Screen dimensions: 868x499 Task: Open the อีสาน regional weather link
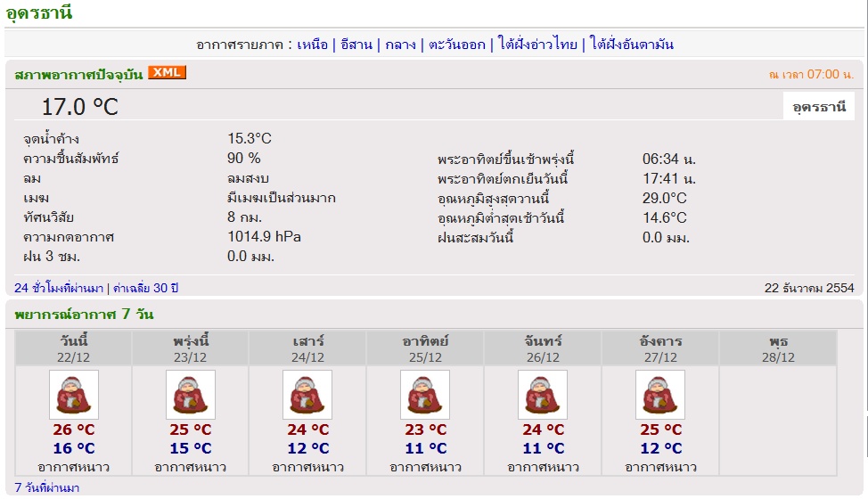pos(356,45)
